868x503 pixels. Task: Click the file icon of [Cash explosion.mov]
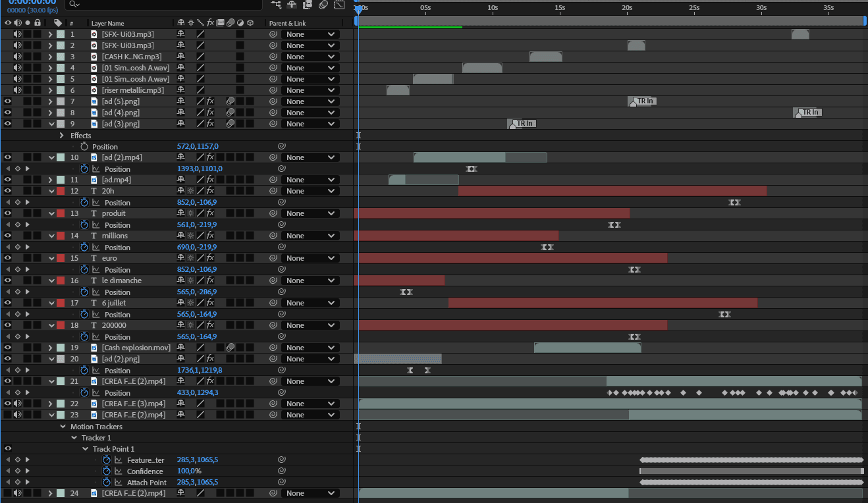94,348
